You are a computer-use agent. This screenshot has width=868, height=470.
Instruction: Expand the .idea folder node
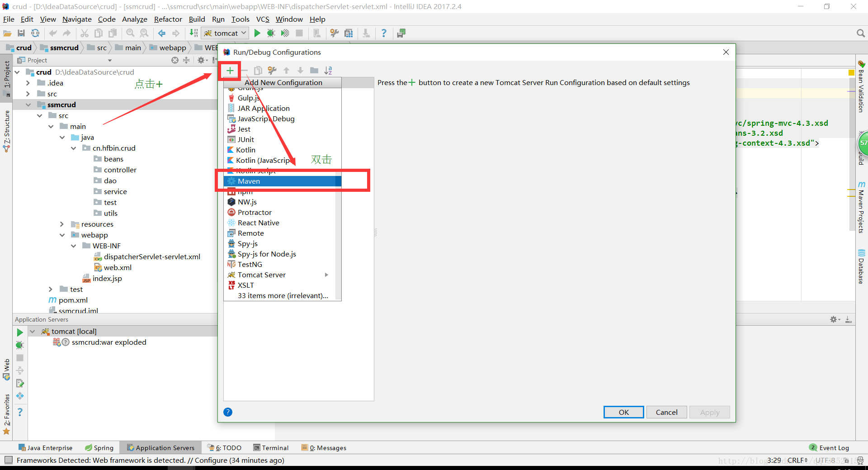coord(28,83)
